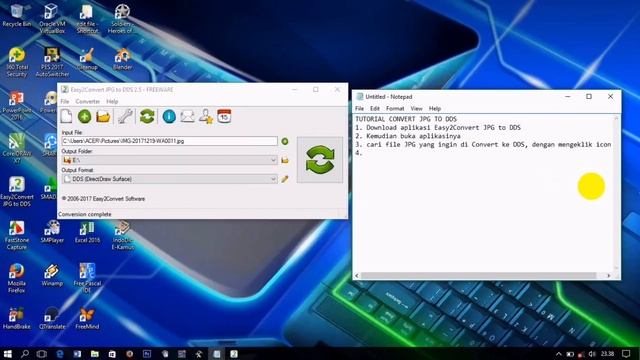
Task: Open the blue Info toolbar icon
Action: click(x=169, y=117)
